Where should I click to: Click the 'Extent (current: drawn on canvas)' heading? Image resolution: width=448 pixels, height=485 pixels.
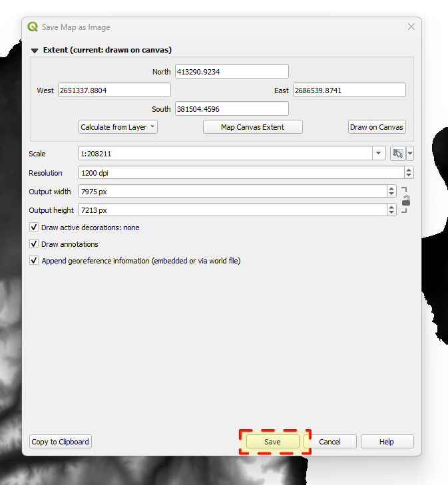pyautogui.click(x=107, y=50)
